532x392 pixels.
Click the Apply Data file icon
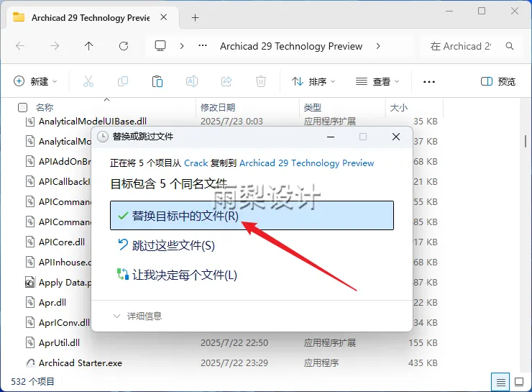[30, 283]
